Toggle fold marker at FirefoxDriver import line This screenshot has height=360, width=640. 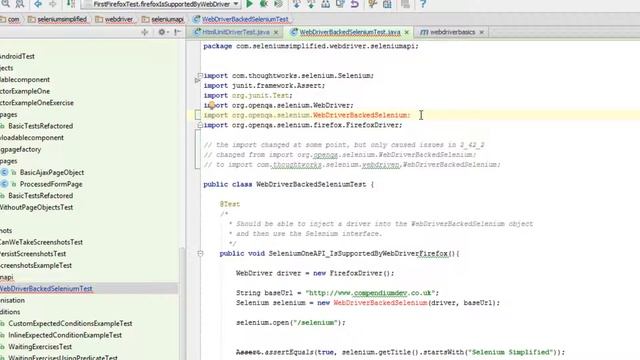click(x=200, y=125)
